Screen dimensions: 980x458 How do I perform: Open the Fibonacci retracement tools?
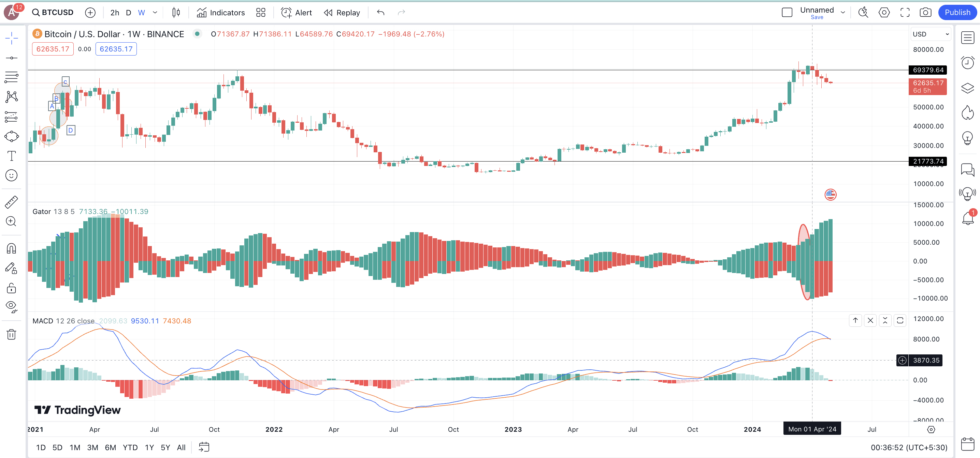(x=11, y=77)
